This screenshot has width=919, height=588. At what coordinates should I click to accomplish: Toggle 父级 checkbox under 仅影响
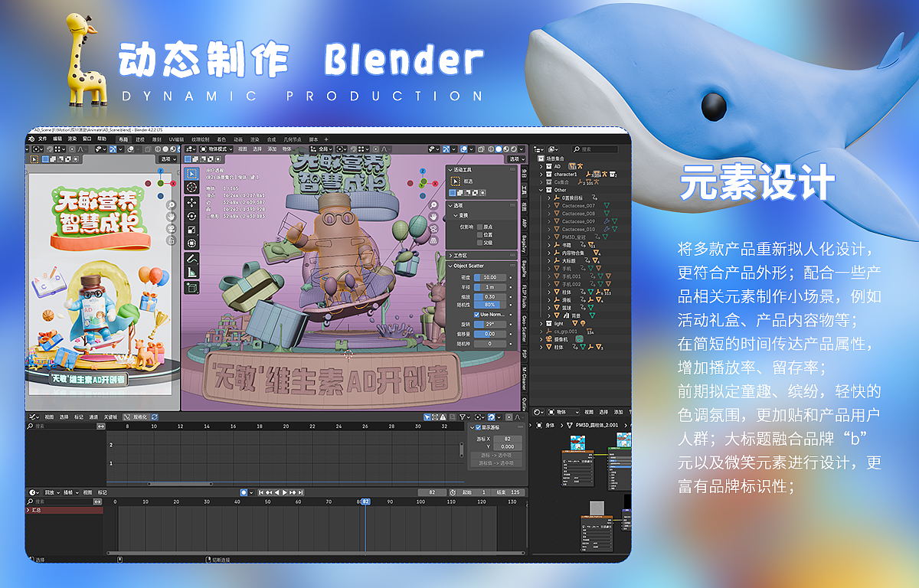480,243
